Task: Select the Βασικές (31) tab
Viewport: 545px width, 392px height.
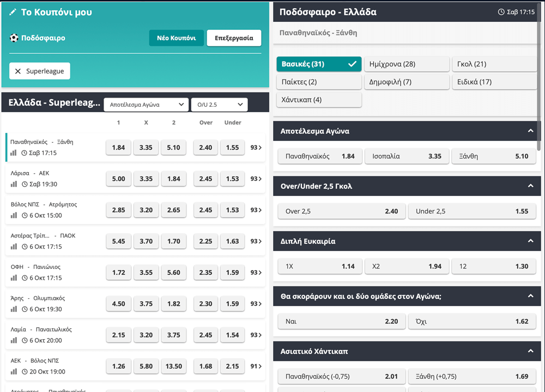Action: point(319,64)
